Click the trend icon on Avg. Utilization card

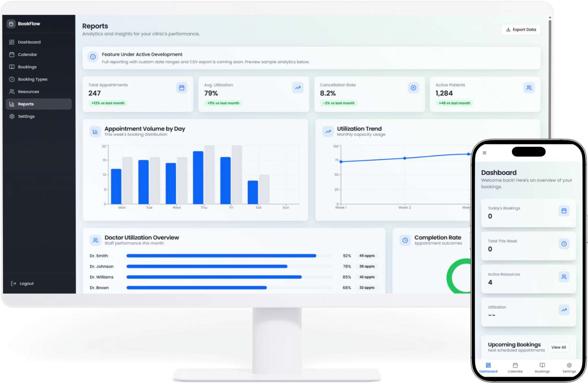click(x=298, y=88)
